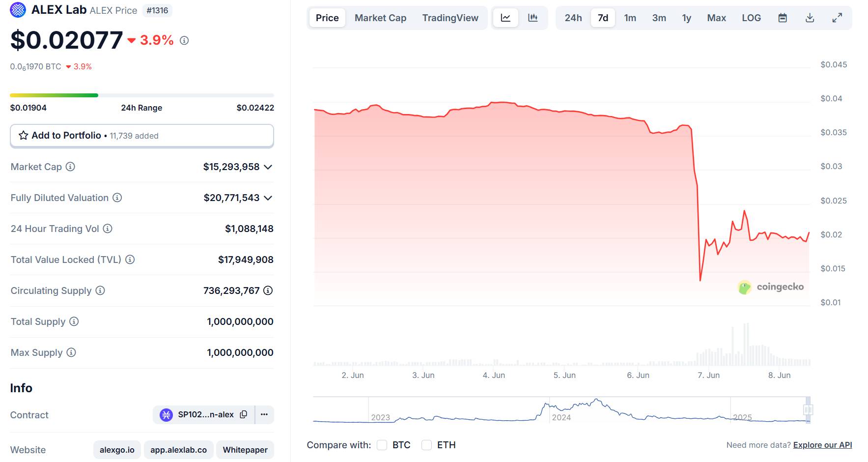Click the $0.02422 24h high value
The width and height of the screenshot is (868, 462).
click(x=255, y=108)
